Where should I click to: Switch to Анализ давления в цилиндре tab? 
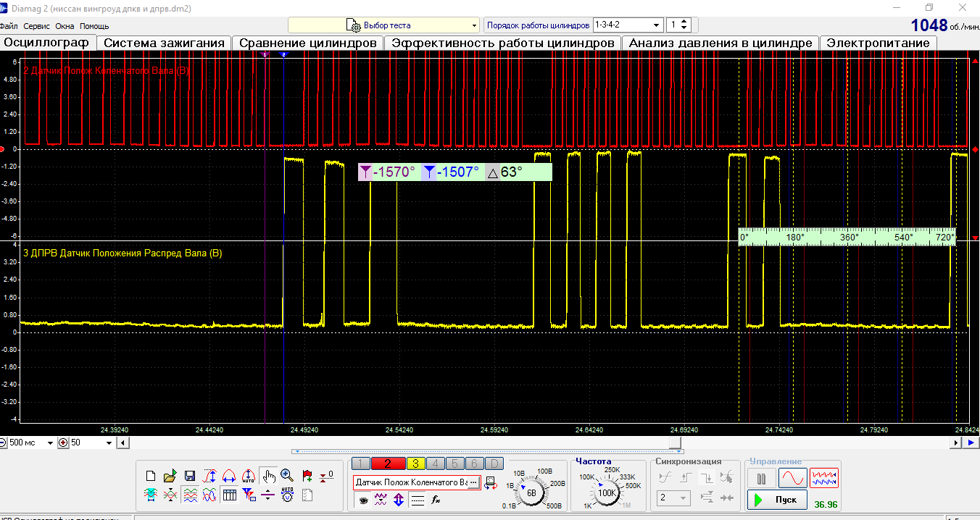[x=721, y=43]
